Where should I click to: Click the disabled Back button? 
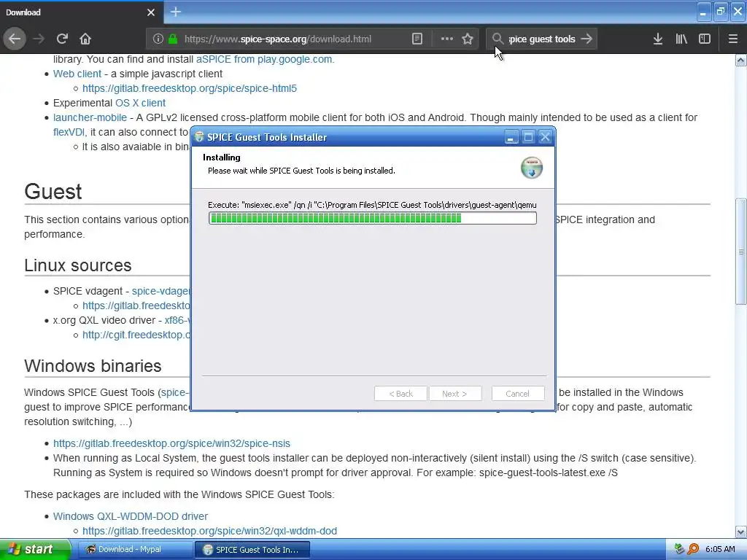(400, 394)
